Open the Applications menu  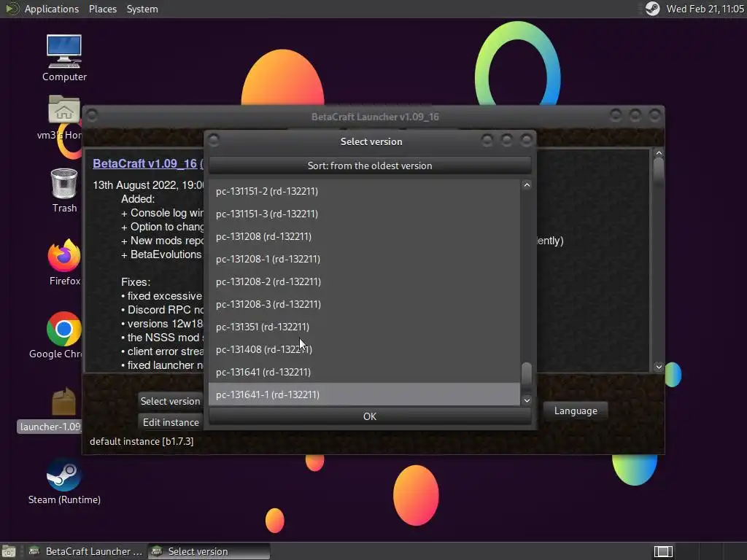click(x=52, y=9)
